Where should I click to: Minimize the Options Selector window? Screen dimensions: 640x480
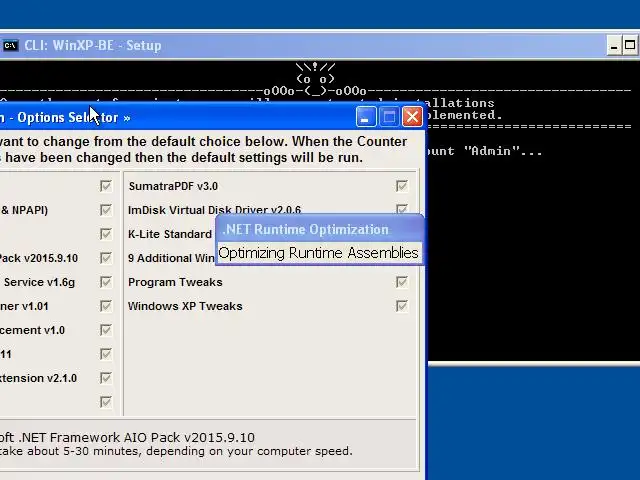366,117
